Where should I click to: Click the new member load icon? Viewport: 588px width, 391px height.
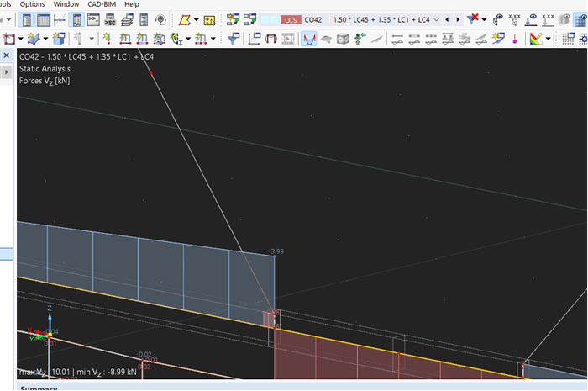[125, 39]
